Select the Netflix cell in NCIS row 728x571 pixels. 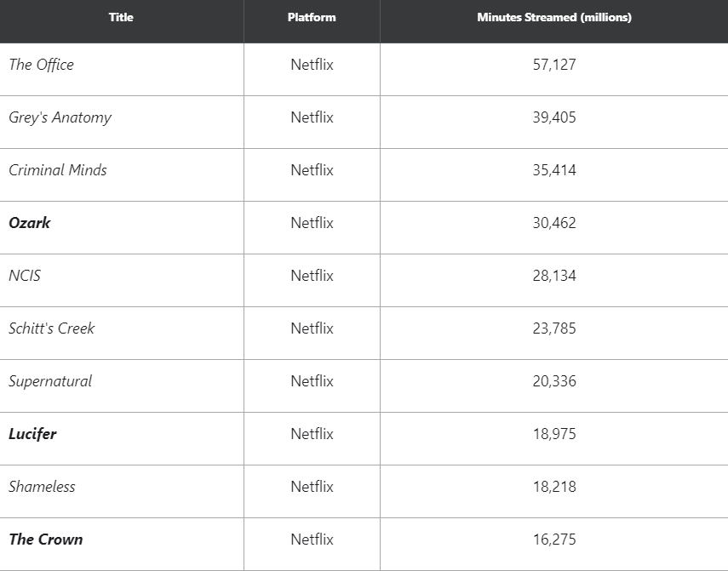[x=312, y=276]
